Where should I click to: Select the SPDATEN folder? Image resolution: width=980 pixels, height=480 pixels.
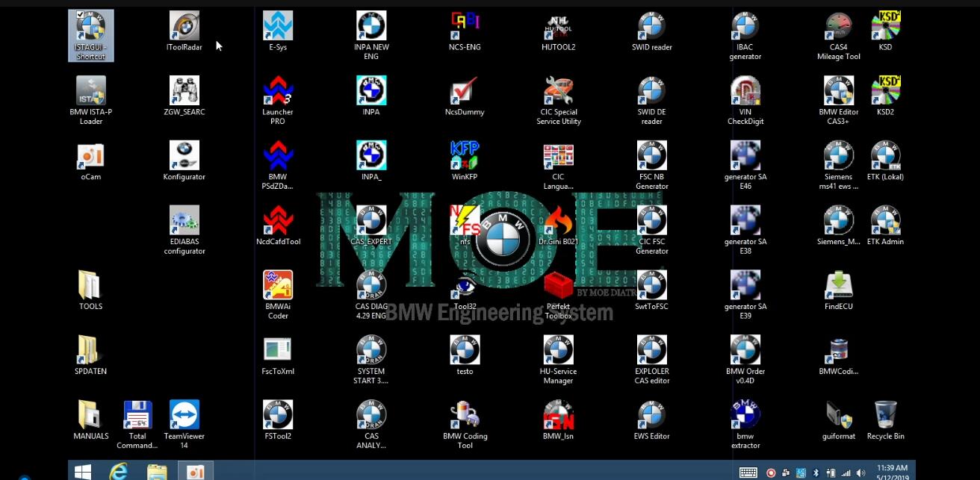click(x=90, y=351)
